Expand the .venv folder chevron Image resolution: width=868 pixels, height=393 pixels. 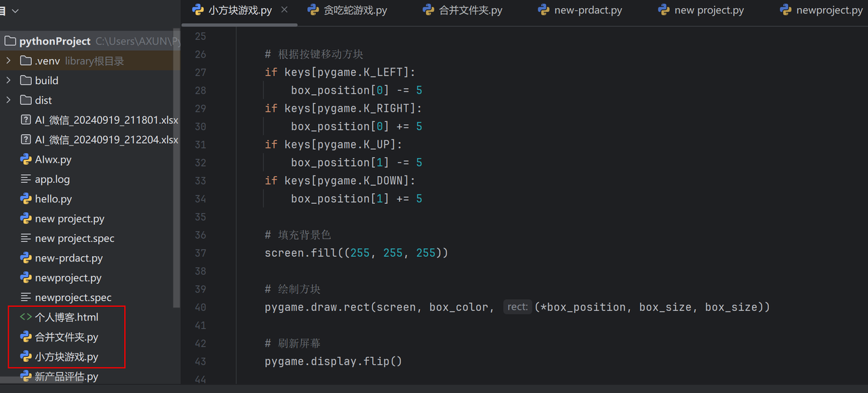click(x=8, y=61)
